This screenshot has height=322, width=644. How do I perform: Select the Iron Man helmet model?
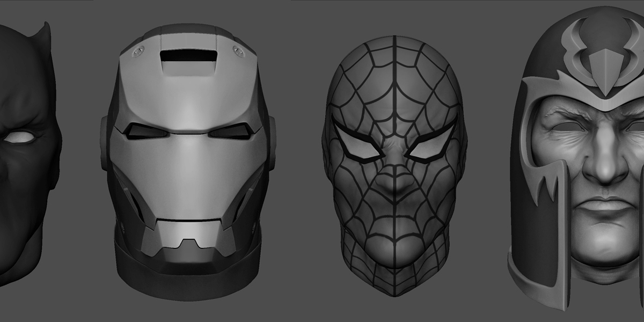click(188, 161)
